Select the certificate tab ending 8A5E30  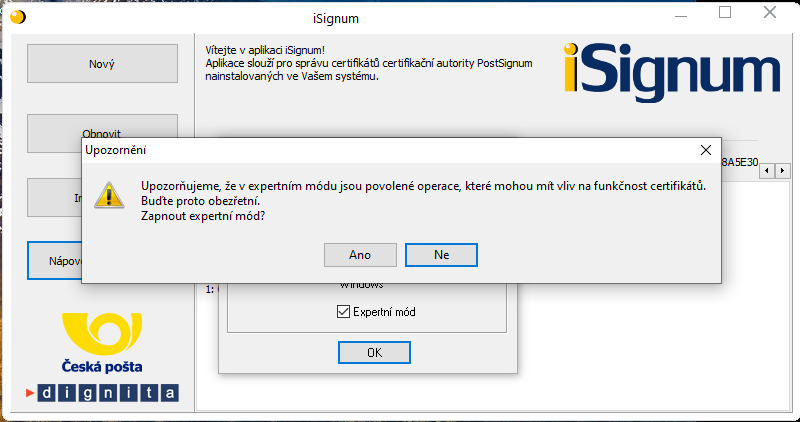[740, 162]
